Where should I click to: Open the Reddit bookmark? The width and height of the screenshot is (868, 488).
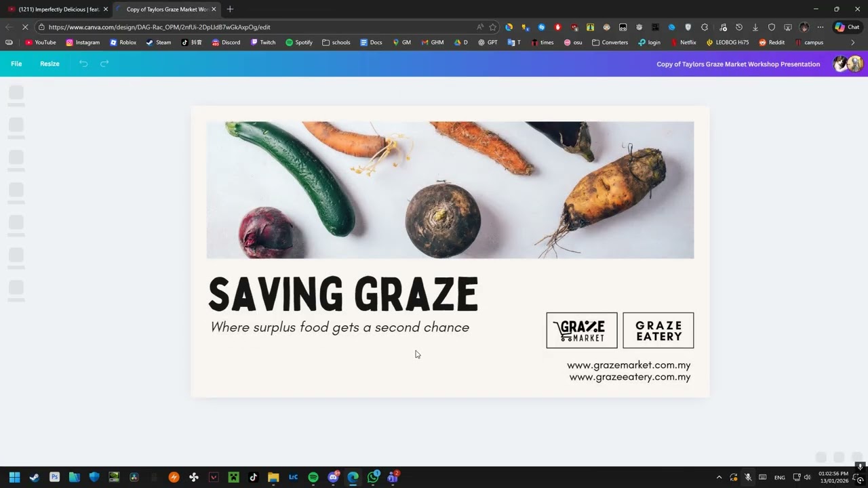pyautogui.click(x=772, y=43)
